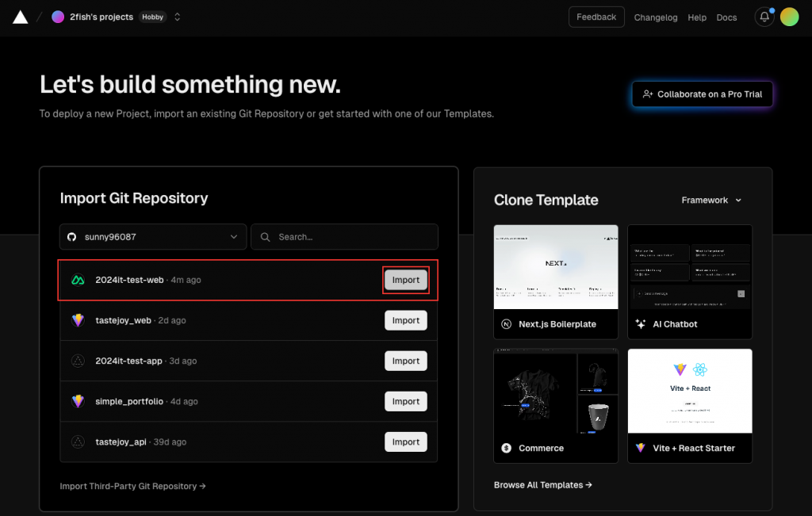812x516 pixels.
Task: Import the tastejoy_web repository
Action: tap(406, 320)
